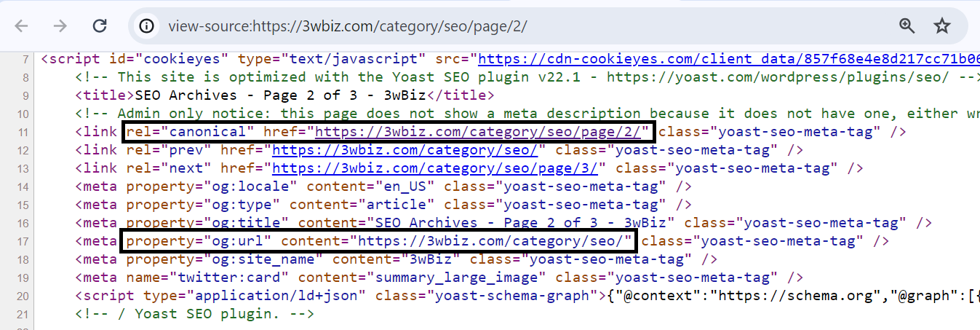
Task: Click the og:url content value on line 17
Action: tap(493, 241)
